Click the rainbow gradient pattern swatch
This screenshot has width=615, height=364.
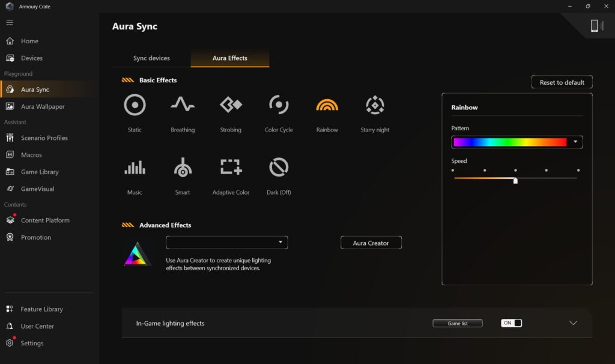tap(510, 142)
